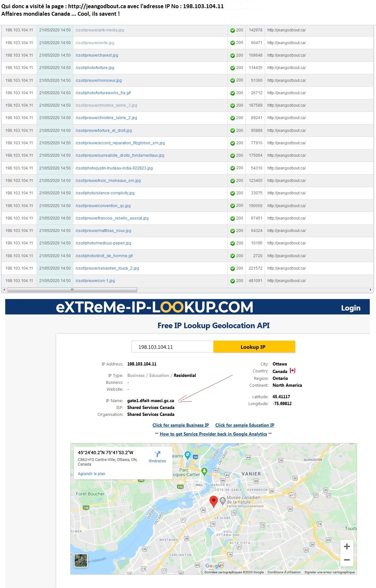Toggle the satellite view thumbnail on map
Viewport: 376px width, 588px height.
point(81,560)
